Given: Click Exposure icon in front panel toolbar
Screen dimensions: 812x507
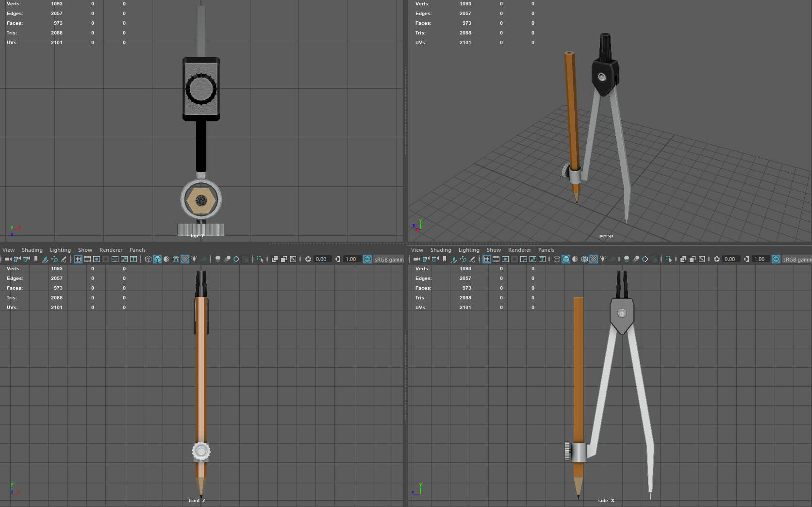Looking at the screenshot, I should [x=308, y=259].
